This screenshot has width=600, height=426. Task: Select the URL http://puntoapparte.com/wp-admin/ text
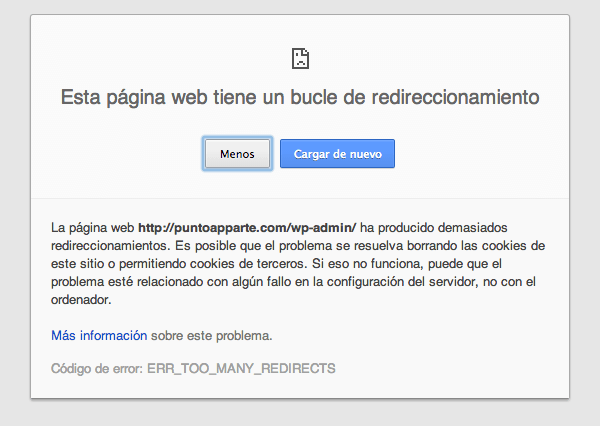(x=247, y=228)
